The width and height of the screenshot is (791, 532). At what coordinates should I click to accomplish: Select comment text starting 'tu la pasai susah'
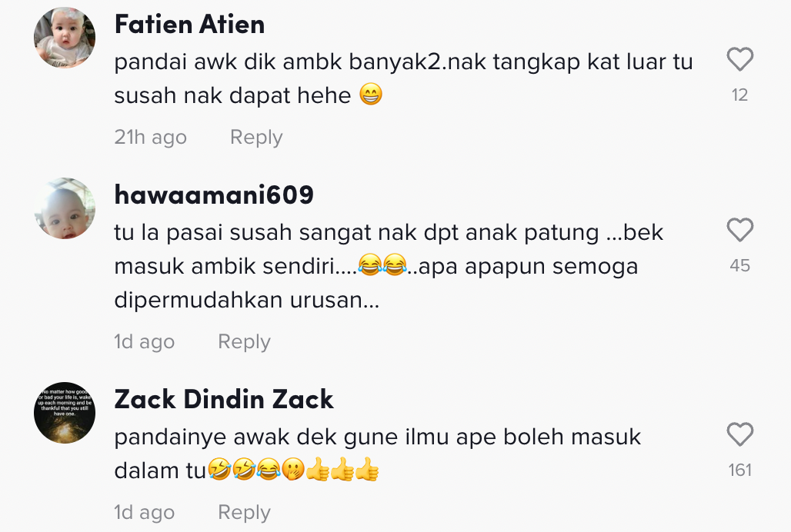click(389, 266)
